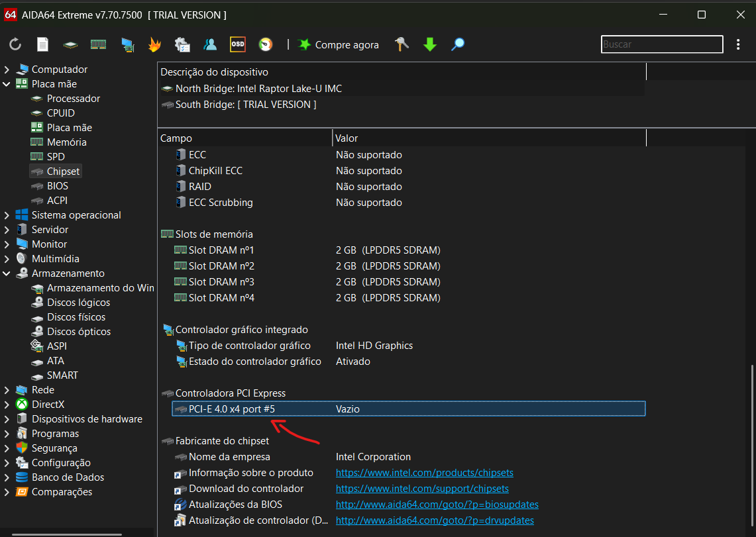Viewport: 756px width, 537px height.
Task: Click the sensor gauge toolbar icon
Action: [266, 44]
